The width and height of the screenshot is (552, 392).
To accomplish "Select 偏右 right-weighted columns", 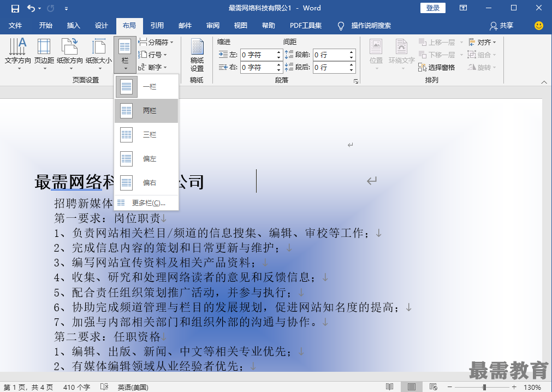I will 146,183.
